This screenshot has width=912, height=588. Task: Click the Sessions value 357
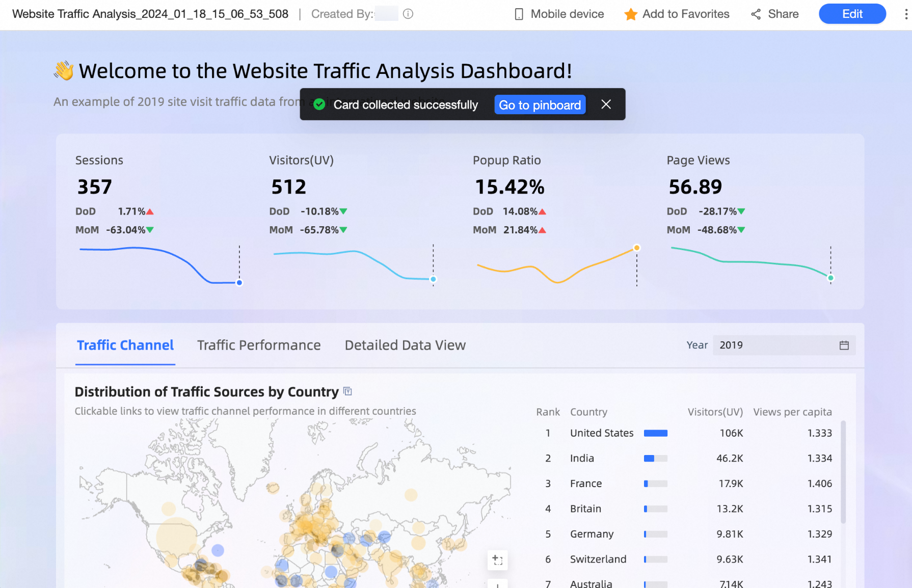coord(95,187)
